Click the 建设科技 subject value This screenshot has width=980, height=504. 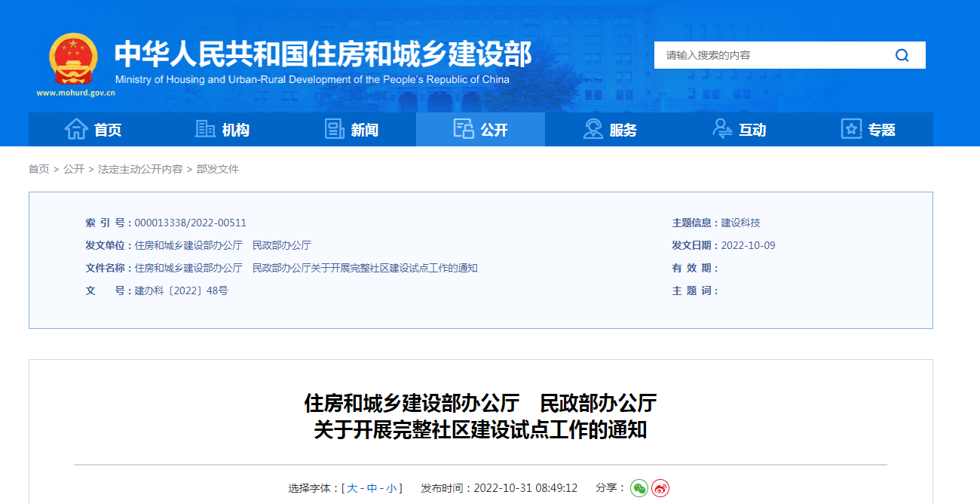coord(741,223)
